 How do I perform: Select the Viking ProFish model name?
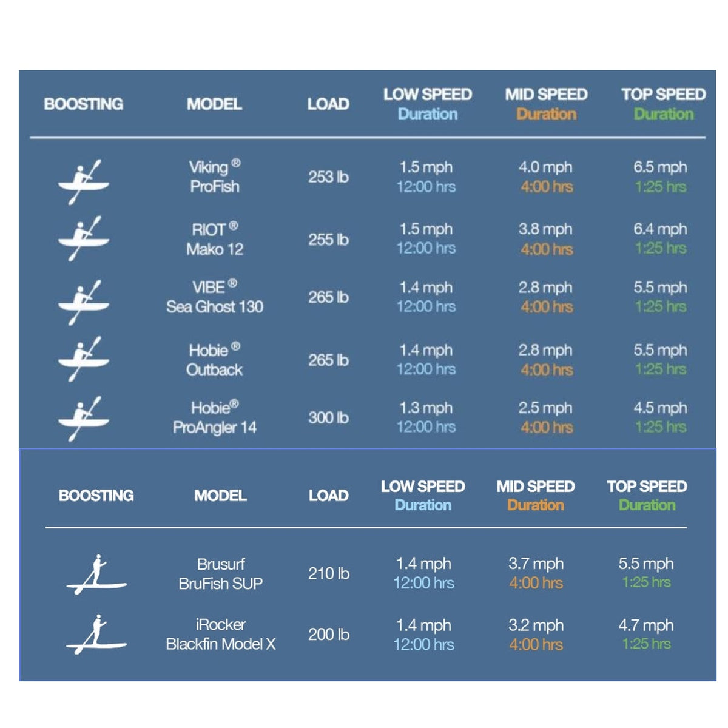tap(215, 177)
